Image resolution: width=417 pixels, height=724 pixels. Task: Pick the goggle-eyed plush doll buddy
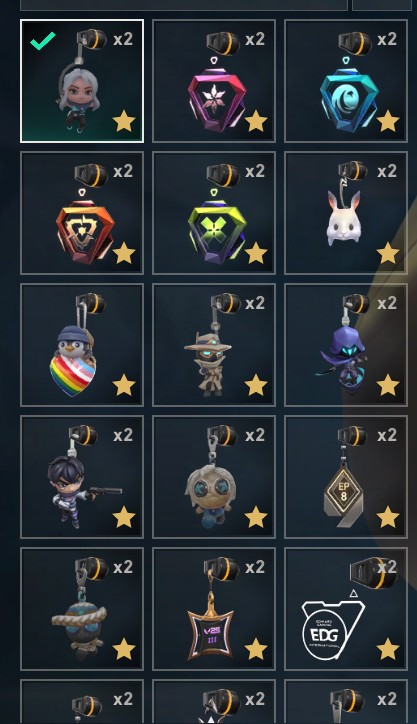click(214, 477)
